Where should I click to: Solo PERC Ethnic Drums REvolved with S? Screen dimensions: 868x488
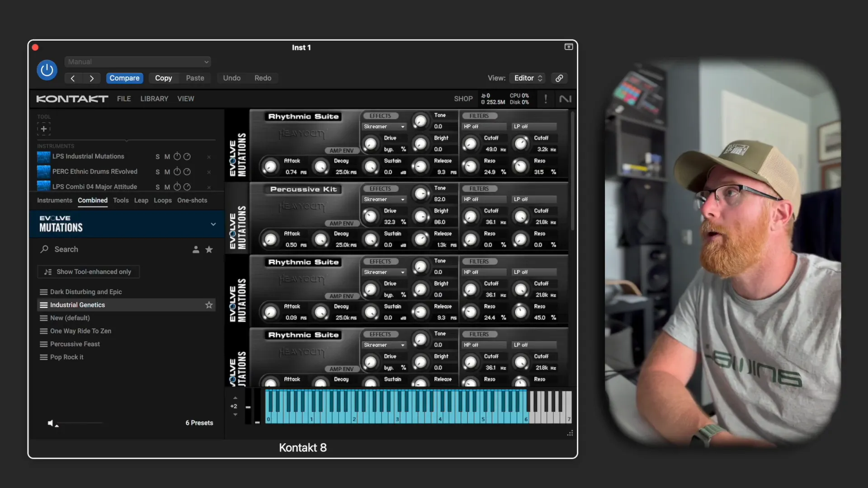coord(158,172)
